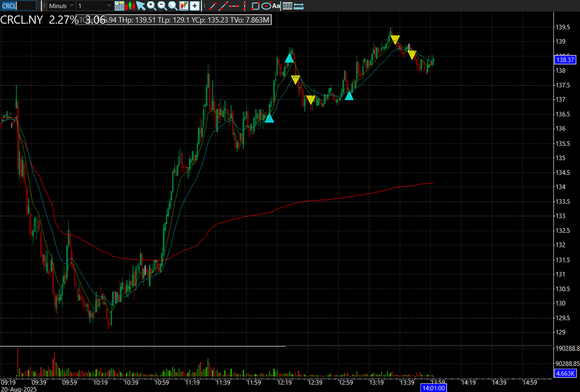
Task: Select the arrow pointer tool
Action: [141, 6]
